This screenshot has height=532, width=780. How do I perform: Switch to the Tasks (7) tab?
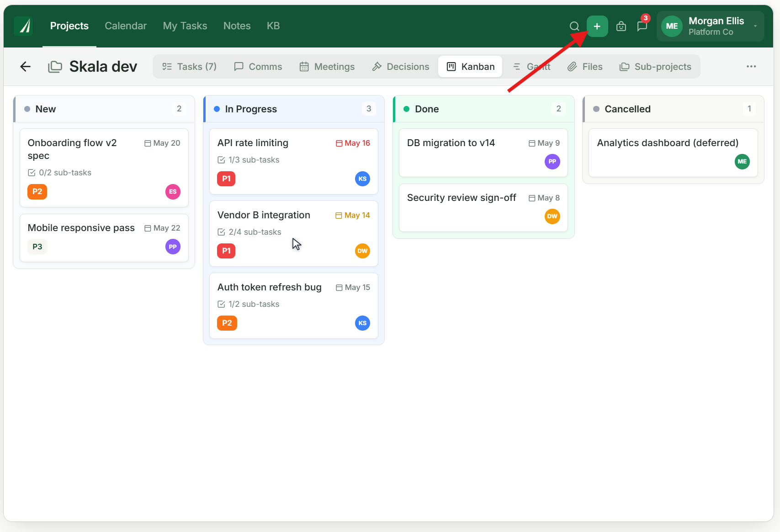click(x=189, y=67)
